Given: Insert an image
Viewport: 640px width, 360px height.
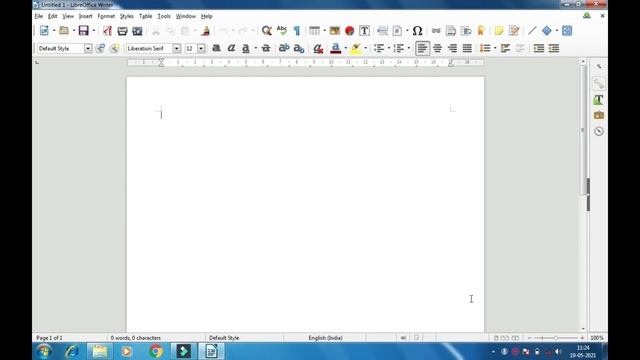Looking at the screenshot, I should click(x=335, y=31).
